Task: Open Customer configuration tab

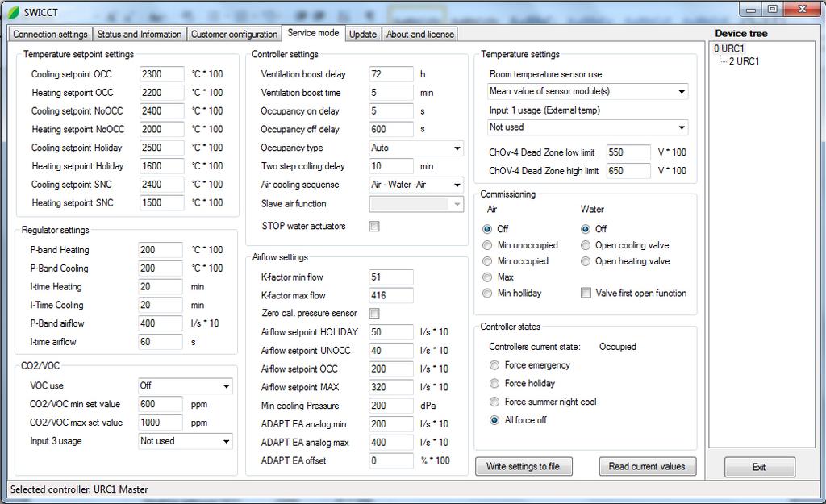Action: click(234, 34)
